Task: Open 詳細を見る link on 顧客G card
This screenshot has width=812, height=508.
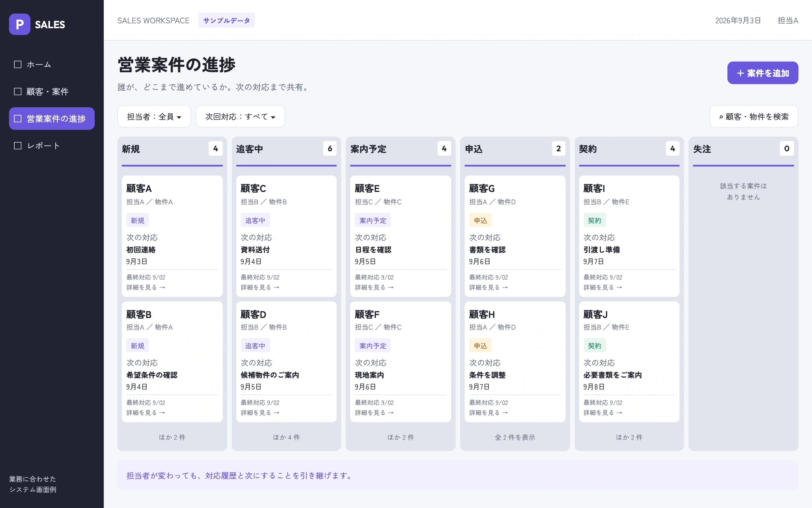Action: [489, 287]
